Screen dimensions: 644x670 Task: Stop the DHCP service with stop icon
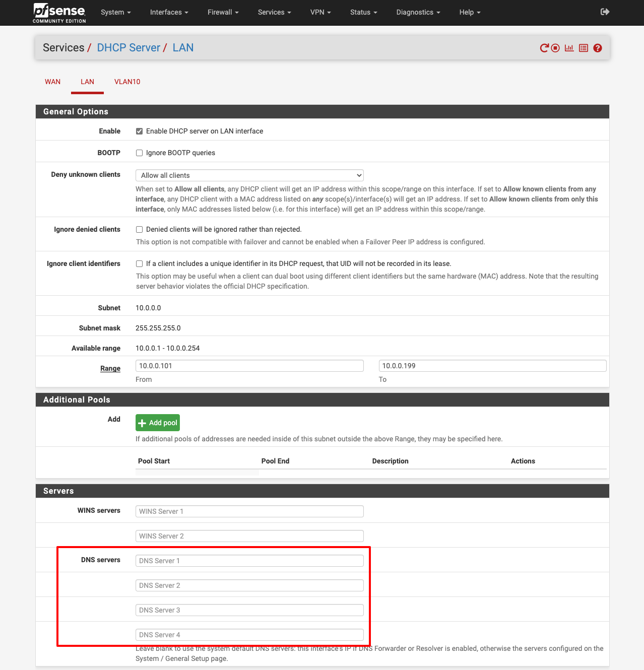click(x=555, y=48)
